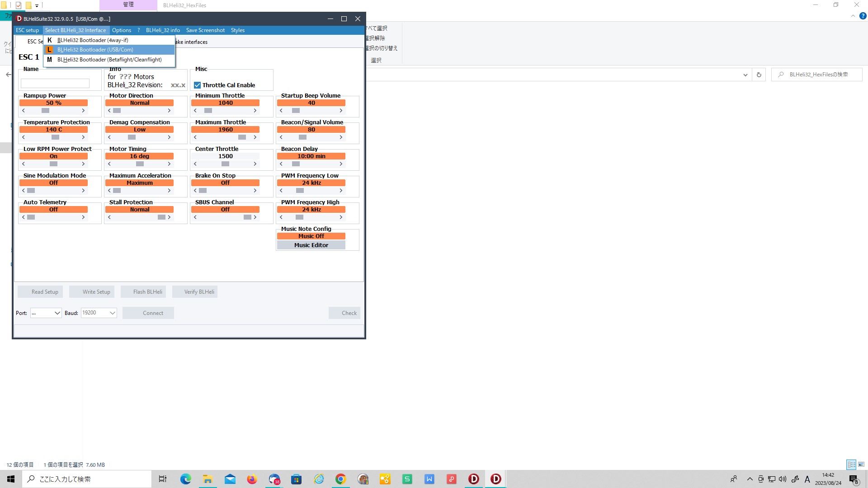Launch Internet Explorer from taskbar
868x488 pixels.
(x=319, y=479)
